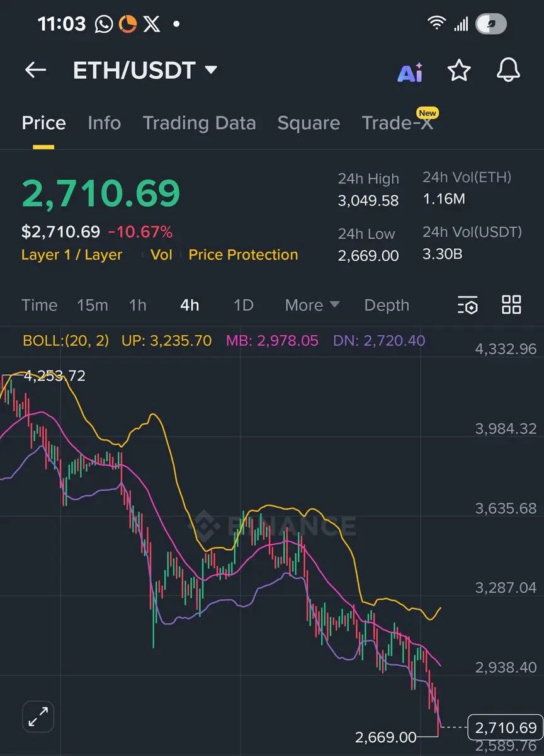
Task: Tap the current price tag 2,710.69 on axis
Action: 506,728
